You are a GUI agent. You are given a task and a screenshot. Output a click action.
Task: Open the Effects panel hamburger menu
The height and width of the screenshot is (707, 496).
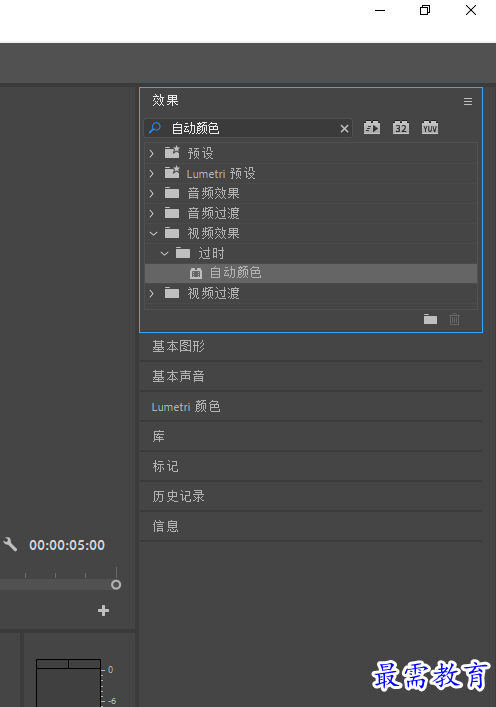click(x=468, y=101)
